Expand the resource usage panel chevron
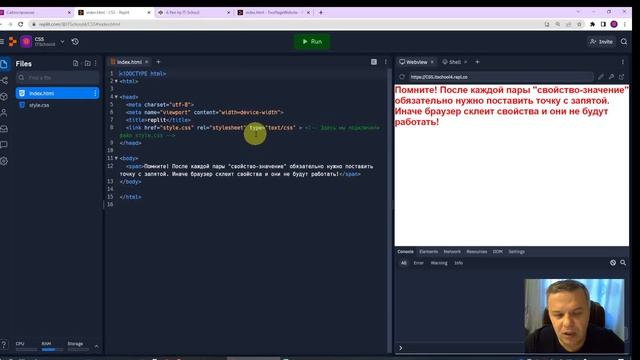The height and width of the screenshot is (360, 640). 96,347
